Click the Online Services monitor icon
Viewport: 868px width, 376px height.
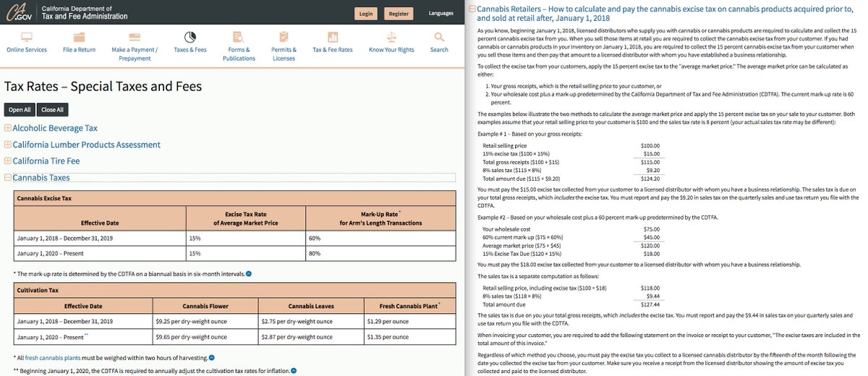click(x=27, y=36)
